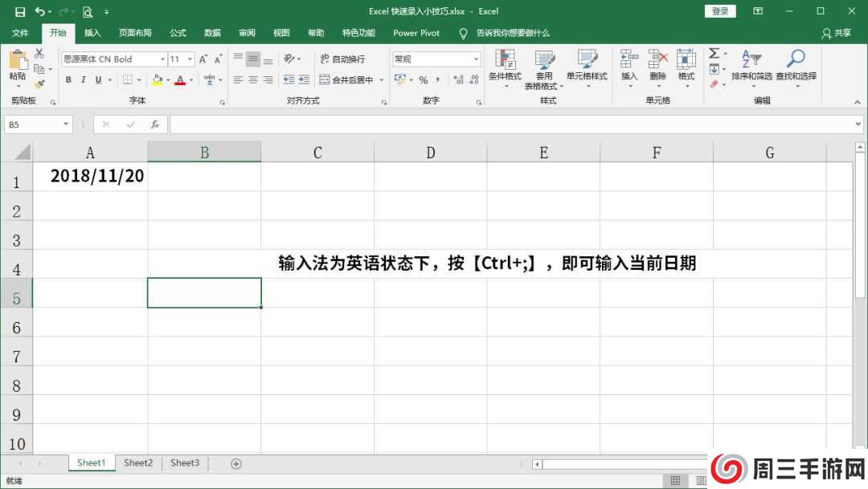Screen dimensions: 868x489
Task: Toggle Bold formatting
Action: pos(69,80)
